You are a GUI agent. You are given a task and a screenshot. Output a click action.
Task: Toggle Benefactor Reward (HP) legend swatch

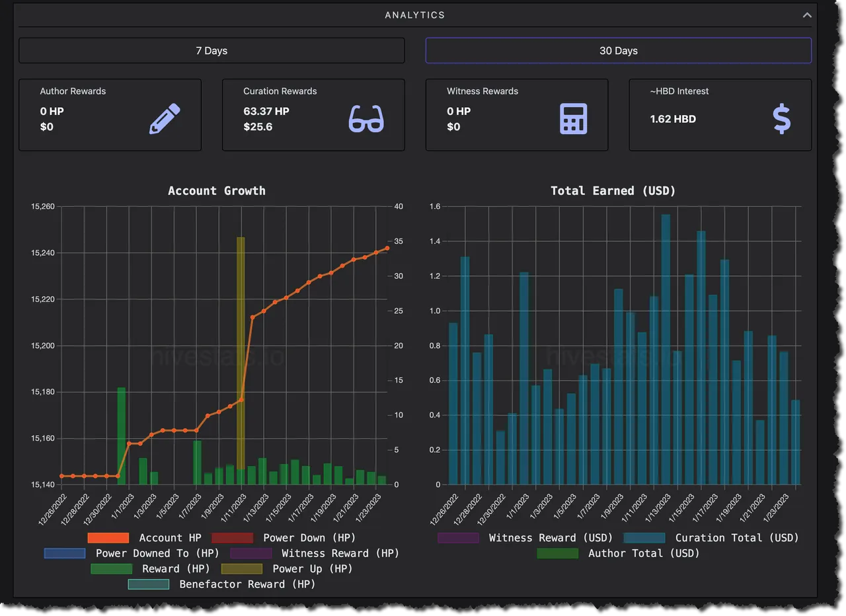pyautogui.click(x=148, y=584)
